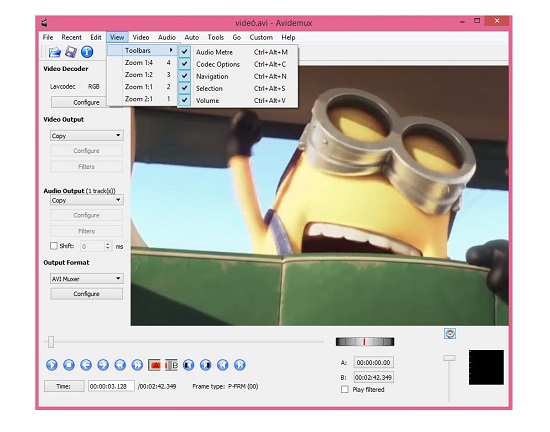Stop playback with the stop icon
This screenshot has height=432, width=550.
(69, 365)
